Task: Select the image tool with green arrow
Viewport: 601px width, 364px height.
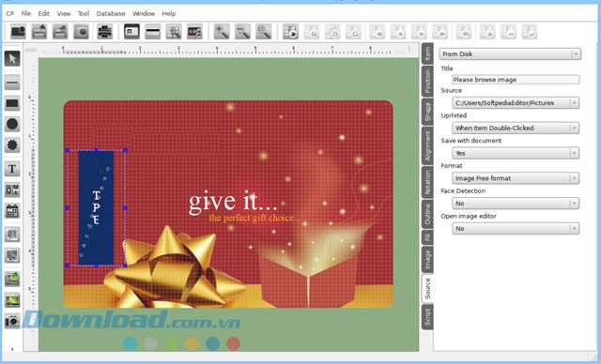Action: (x=12, y=279)
